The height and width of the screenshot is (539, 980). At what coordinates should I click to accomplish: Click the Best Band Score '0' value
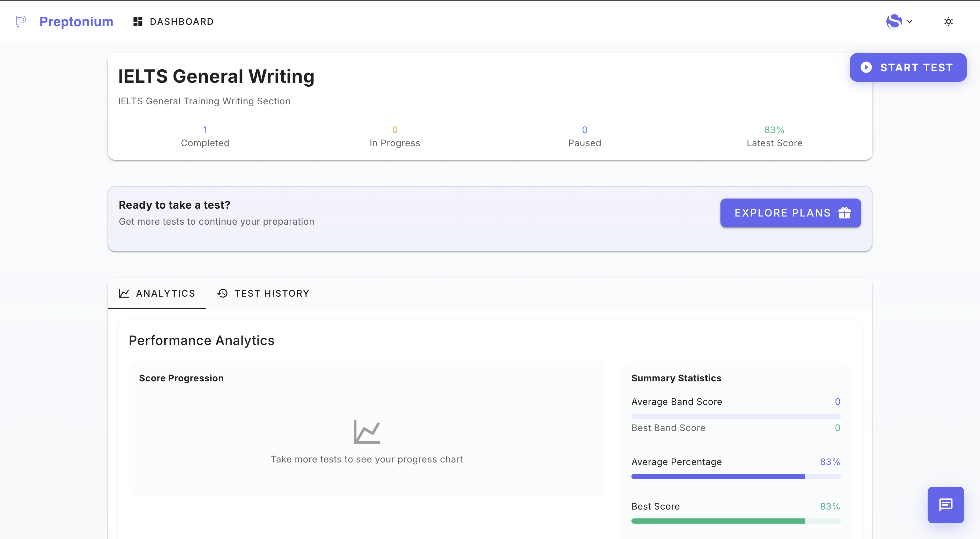click(837, 428)
